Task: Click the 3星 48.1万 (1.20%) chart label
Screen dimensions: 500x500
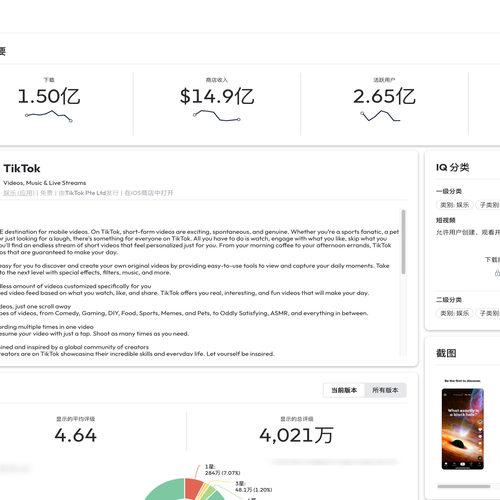Action: point(253,487)
